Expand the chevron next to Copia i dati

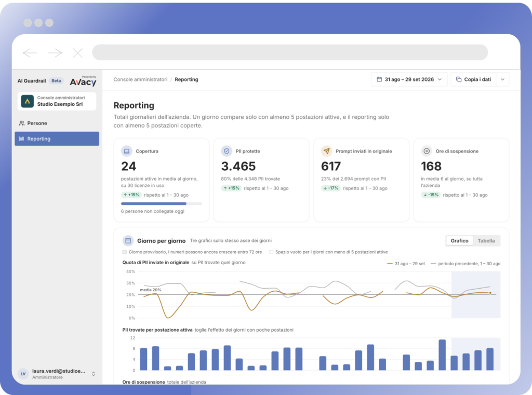click(503, 79)
